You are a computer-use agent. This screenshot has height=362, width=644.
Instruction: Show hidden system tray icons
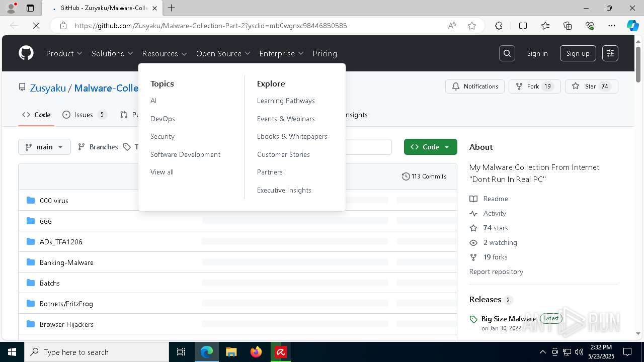[x=542, y=352]
